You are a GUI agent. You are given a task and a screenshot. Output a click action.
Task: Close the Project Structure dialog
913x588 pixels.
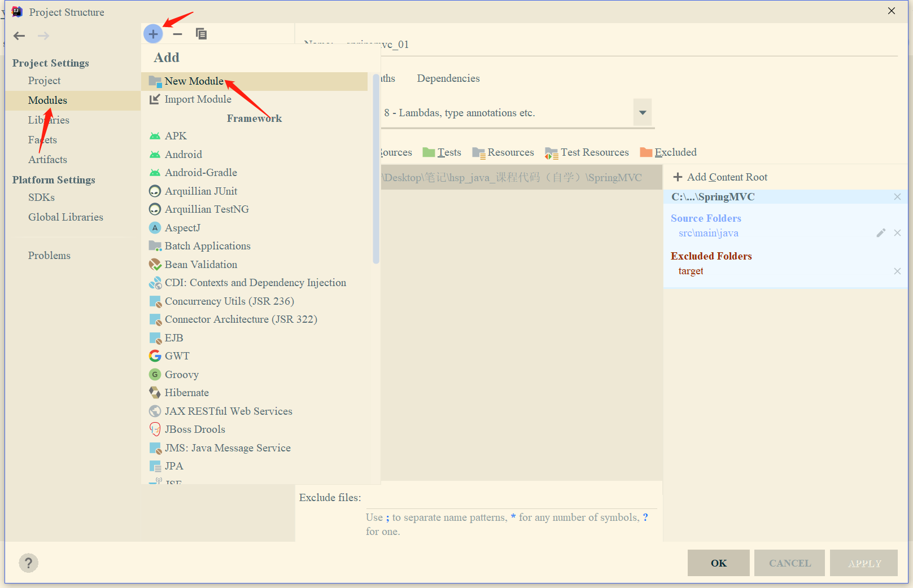pyautogui.click(x=892, y=11)
